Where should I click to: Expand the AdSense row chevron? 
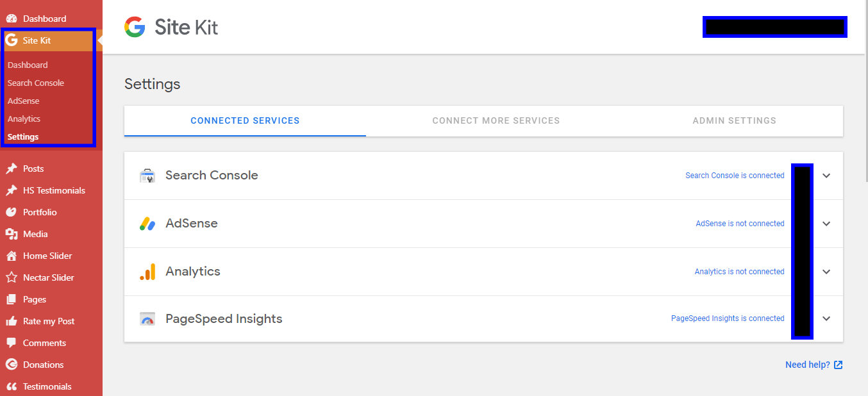point(826,224)
